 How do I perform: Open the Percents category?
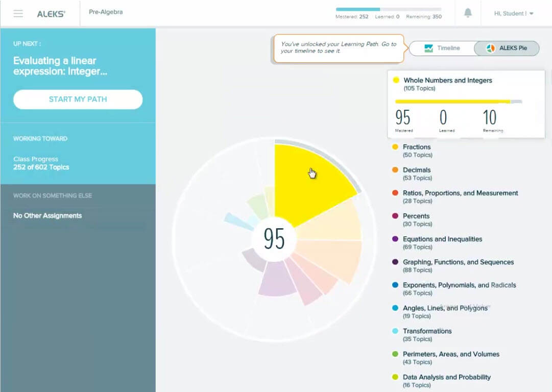click(417, 219)
